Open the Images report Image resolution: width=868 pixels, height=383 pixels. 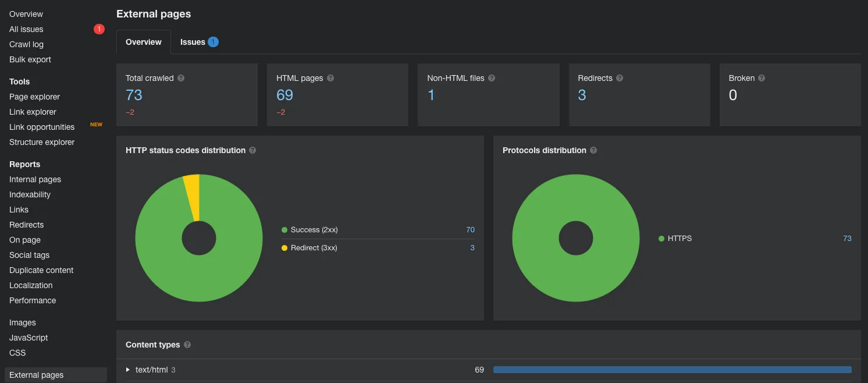click(23, 322)
